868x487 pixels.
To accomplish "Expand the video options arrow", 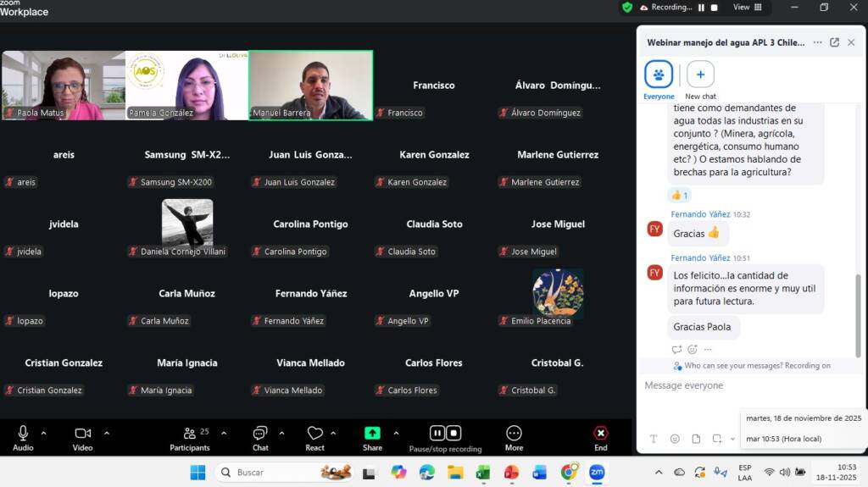I will (107, 433).
